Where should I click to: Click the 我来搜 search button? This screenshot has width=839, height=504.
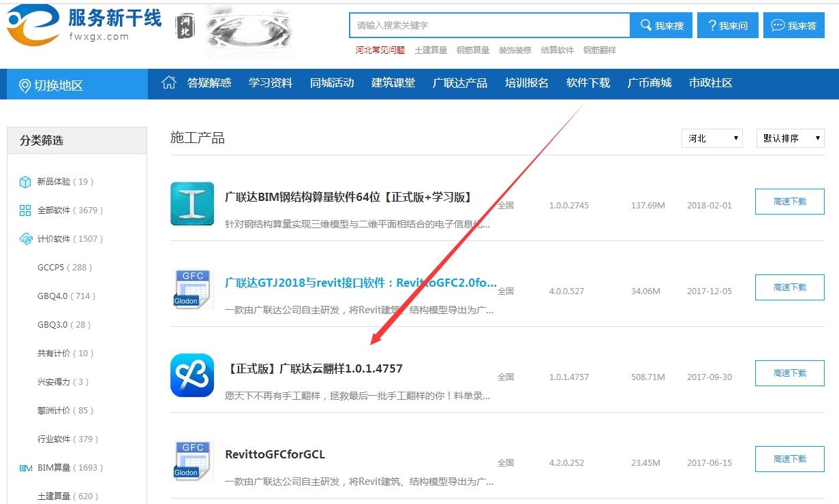tap(661, 25)
